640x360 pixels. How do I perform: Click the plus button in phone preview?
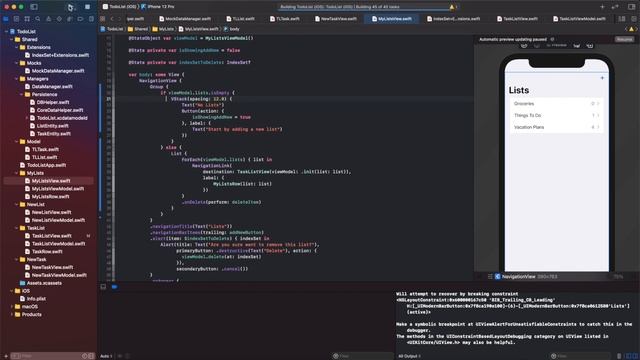(x=602, y=78)
